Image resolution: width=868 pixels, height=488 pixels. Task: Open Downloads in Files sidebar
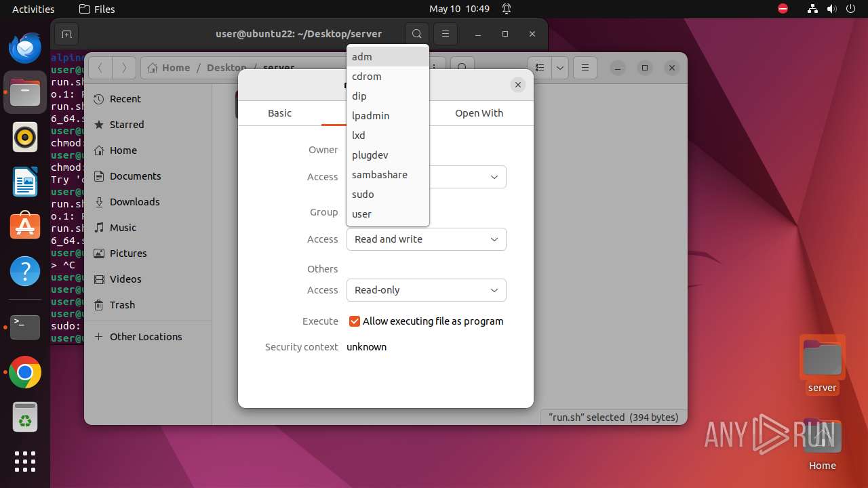coord(148,202)
